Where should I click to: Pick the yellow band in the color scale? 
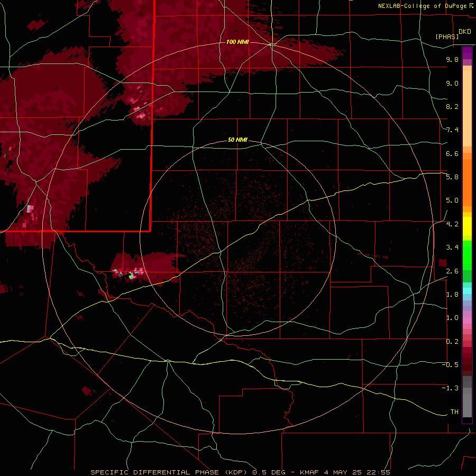tap(467, 226)
